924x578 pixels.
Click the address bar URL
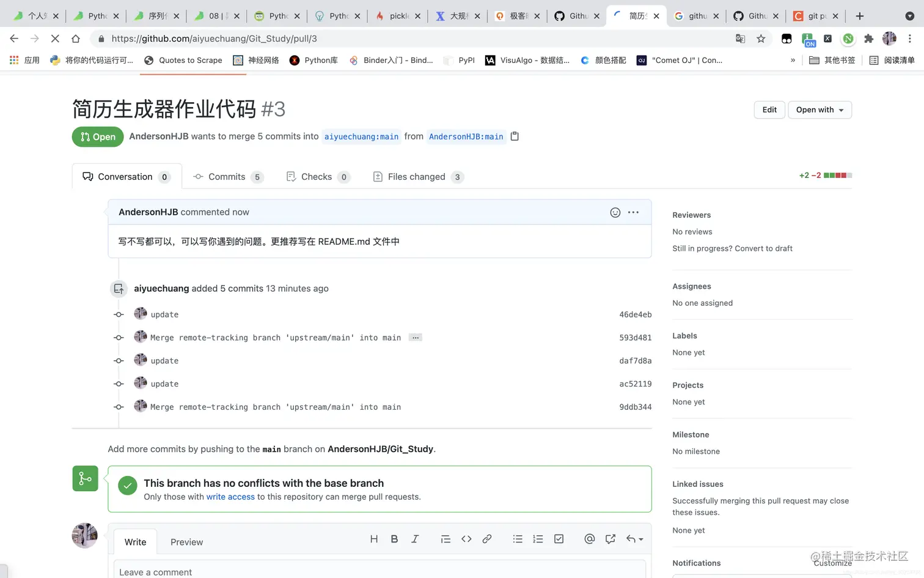214,39
